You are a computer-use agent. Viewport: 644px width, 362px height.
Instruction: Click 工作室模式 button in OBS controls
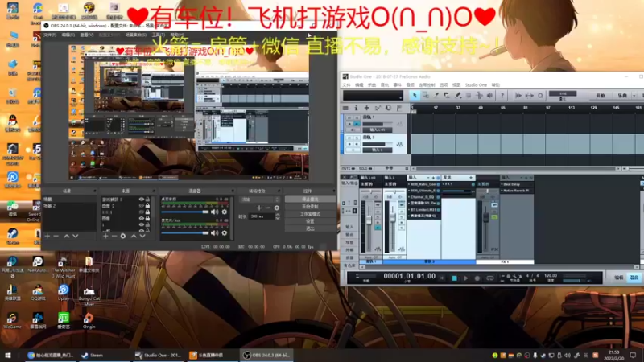point(310,214)
